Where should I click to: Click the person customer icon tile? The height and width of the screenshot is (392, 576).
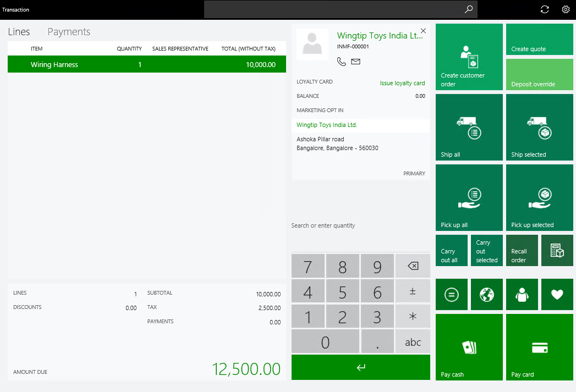point(522,294)
